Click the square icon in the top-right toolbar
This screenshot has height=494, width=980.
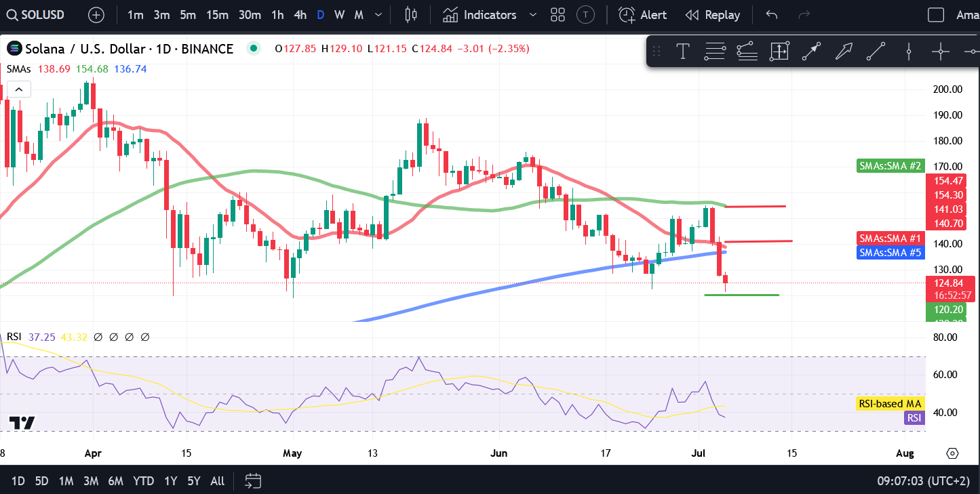[x=936, y=15]
